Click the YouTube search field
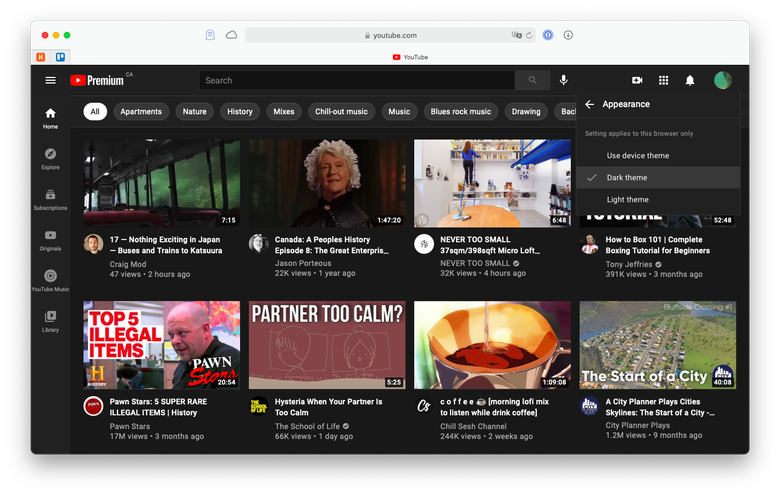The image size is (780, 495). [357, 80]
